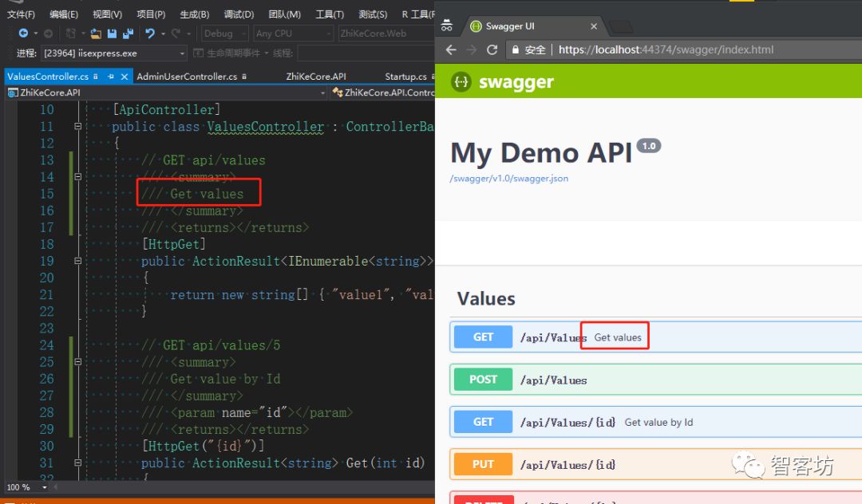The image size is (862, 504).
Task: Click the browser address bar URL
Action: [666, 50]
